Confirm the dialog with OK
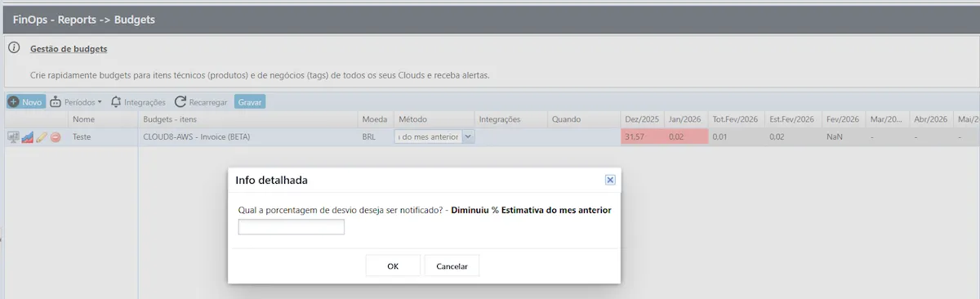This screenshot has width=980, height=299. [393, 266]
